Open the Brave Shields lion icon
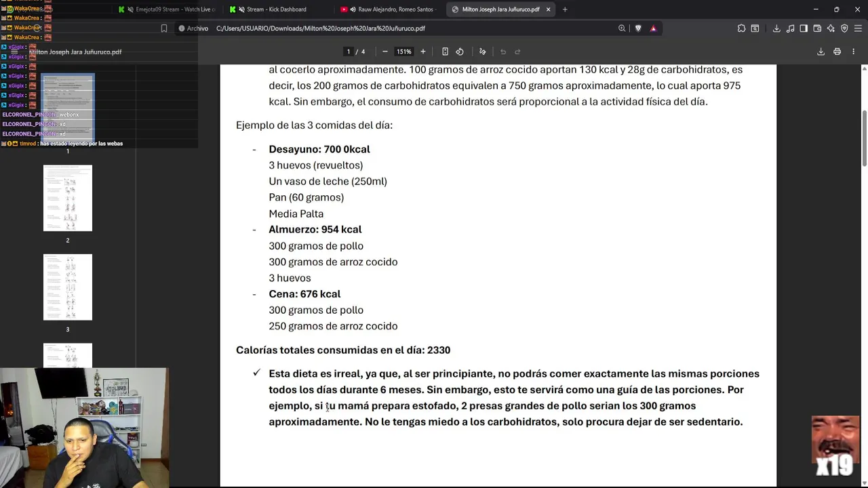 tap(638, 28)
